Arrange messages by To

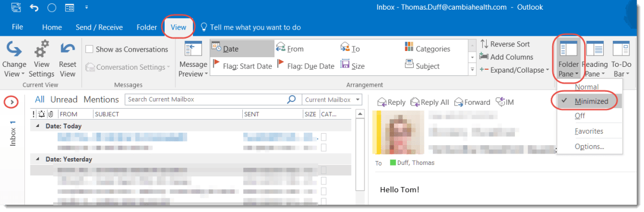(x=350, y=49)
